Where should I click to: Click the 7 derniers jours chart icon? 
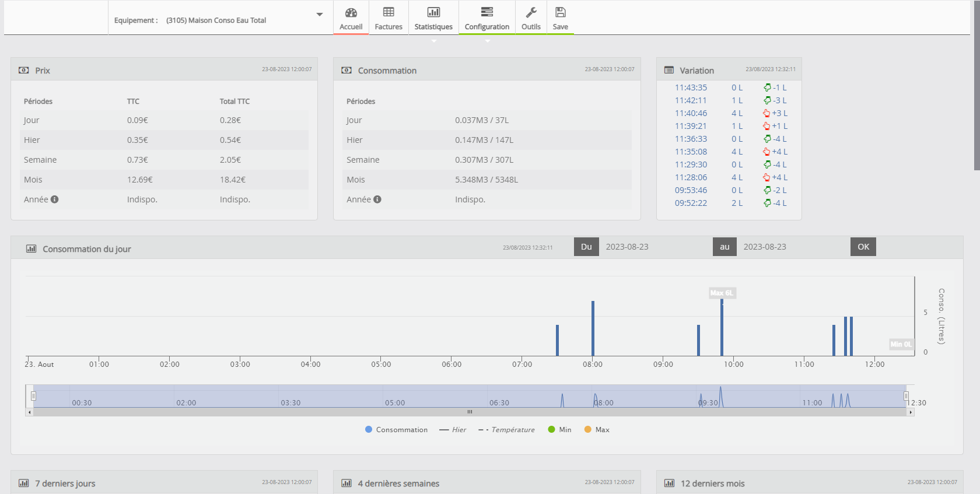[23, 483]
